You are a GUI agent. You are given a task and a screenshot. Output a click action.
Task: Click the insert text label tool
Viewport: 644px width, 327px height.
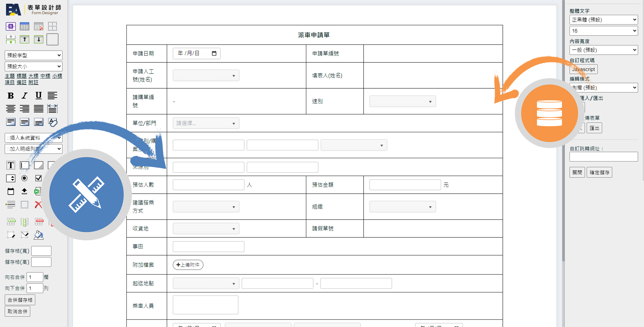[11, 165]
